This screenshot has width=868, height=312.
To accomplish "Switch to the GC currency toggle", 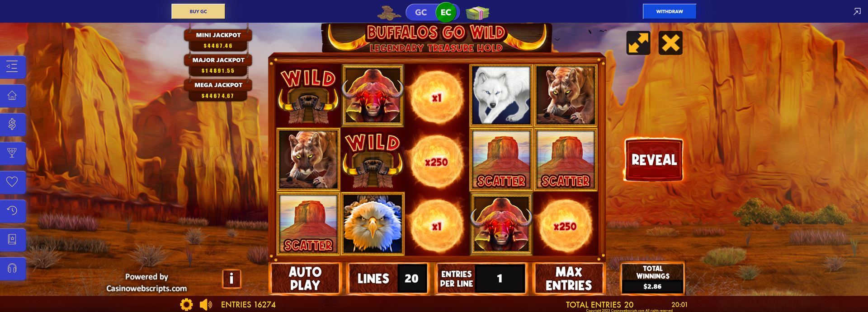I will 421,12.
